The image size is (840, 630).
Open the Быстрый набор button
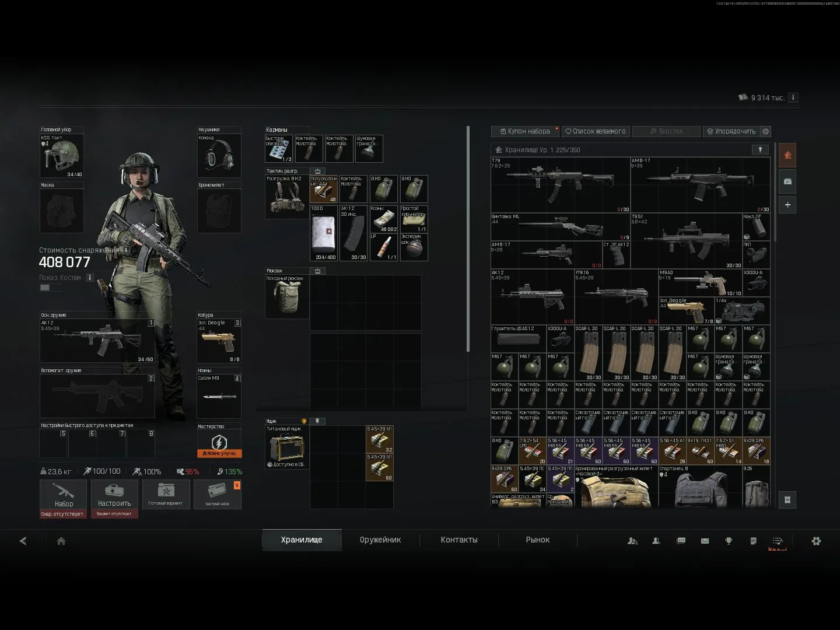[217, 495]
